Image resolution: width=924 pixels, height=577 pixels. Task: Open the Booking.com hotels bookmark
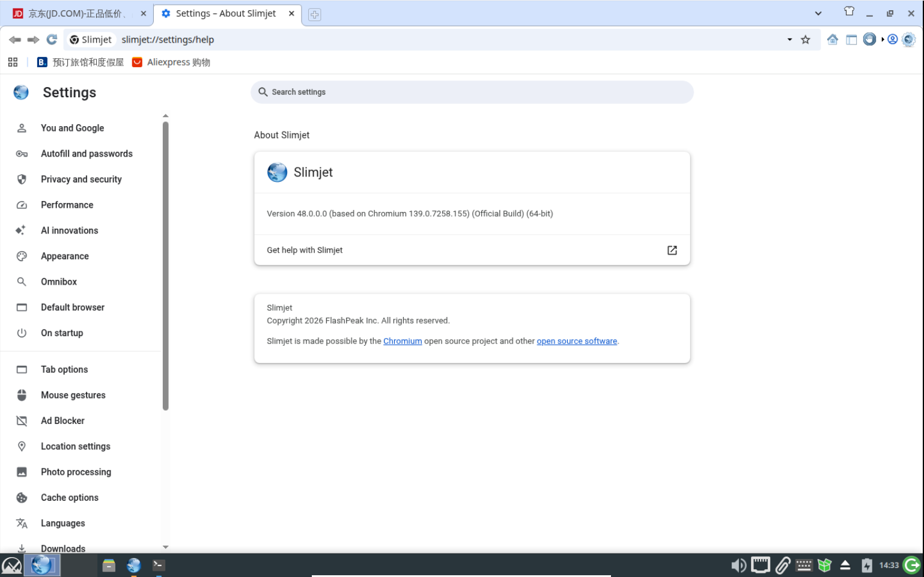point(81,62)
